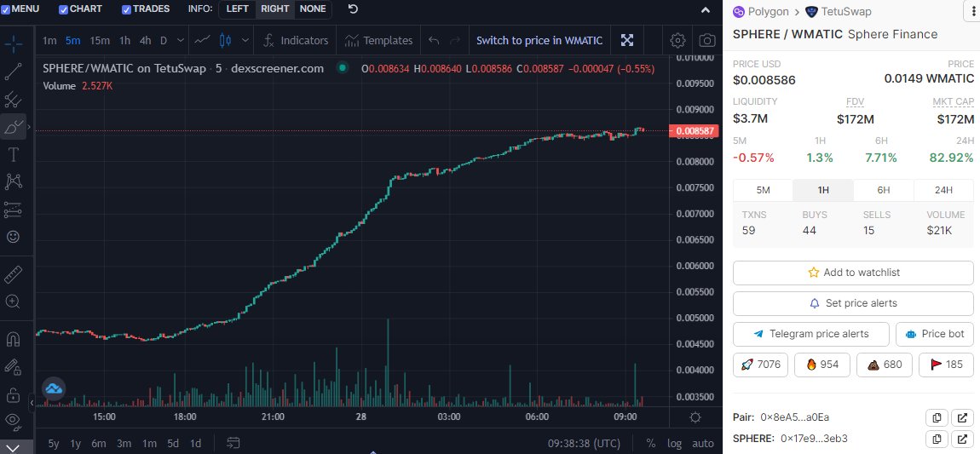
Task: Select the 24H stats tab
Action: (x=943, y=190)
